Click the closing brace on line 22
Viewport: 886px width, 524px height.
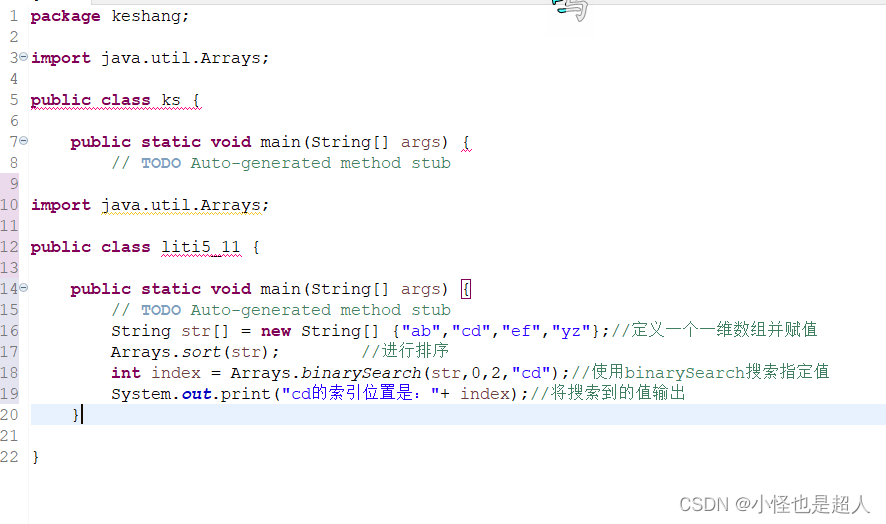pyautogui.click(x=36, y=457)
